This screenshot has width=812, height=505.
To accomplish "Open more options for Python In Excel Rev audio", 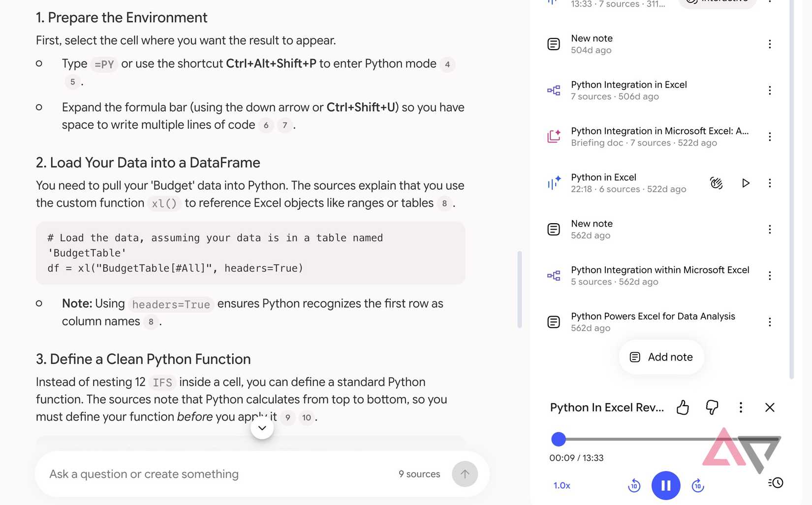I will tap(741, 407).
